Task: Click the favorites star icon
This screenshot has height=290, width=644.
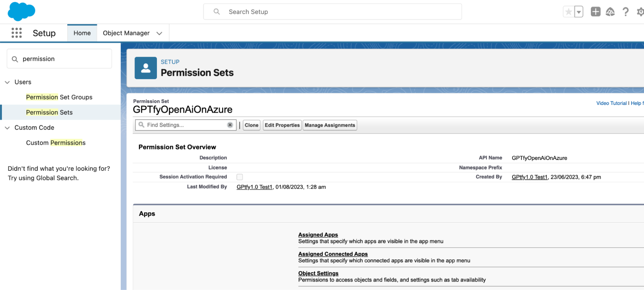Action: (x=569, y=12)
